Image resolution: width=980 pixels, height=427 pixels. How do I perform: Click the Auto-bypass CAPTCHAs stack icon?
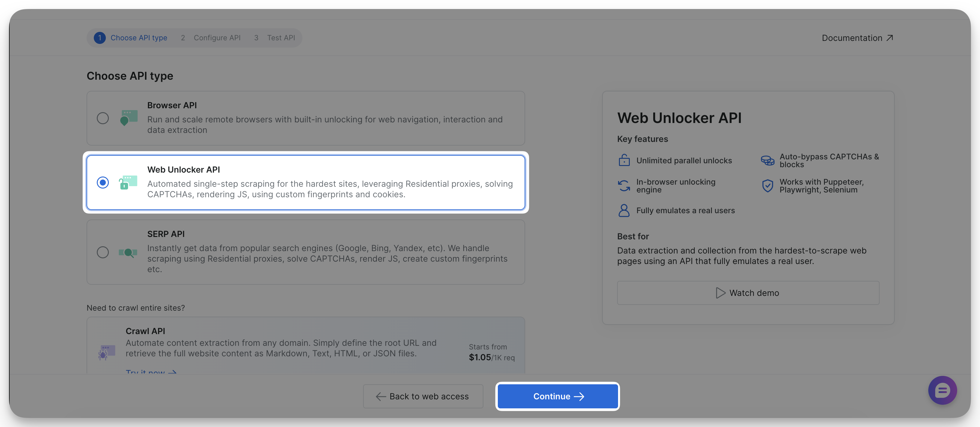(767, 160)
